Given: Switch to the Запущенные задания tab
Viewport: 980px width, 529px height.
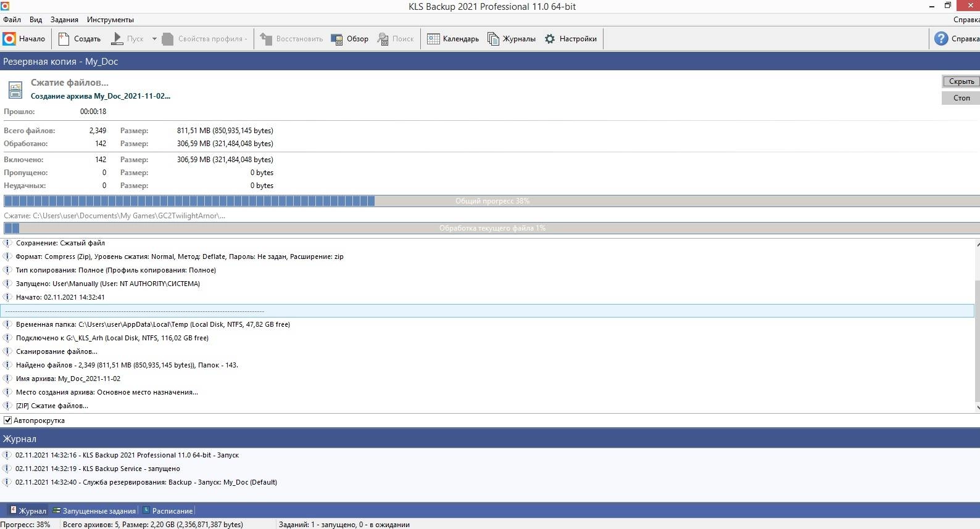Looking at the screenshot, I should pyautogui.click(x=94, y=511).
